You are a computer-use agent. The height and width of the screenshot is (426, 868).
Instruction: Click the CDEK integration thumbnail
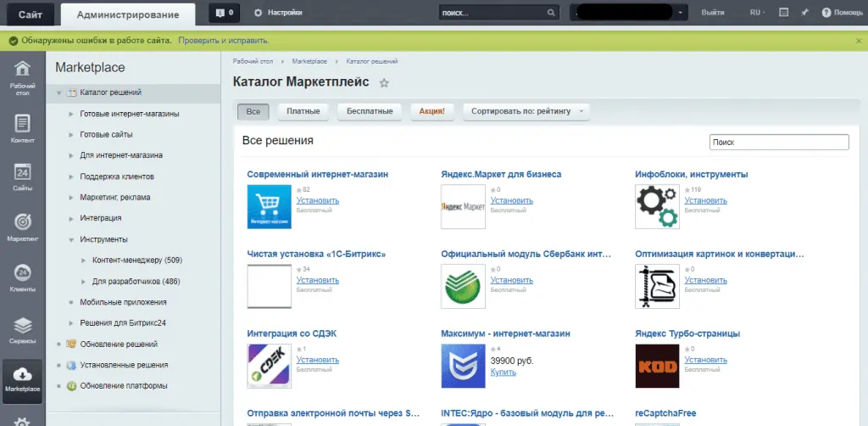click(269, 366)
